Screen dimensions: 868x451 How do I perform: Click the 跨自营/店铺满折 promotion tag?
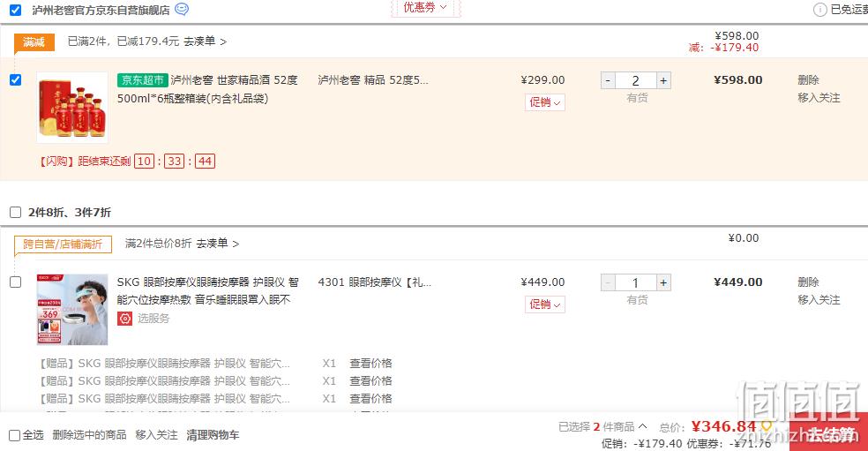click(x=64, y=244)
